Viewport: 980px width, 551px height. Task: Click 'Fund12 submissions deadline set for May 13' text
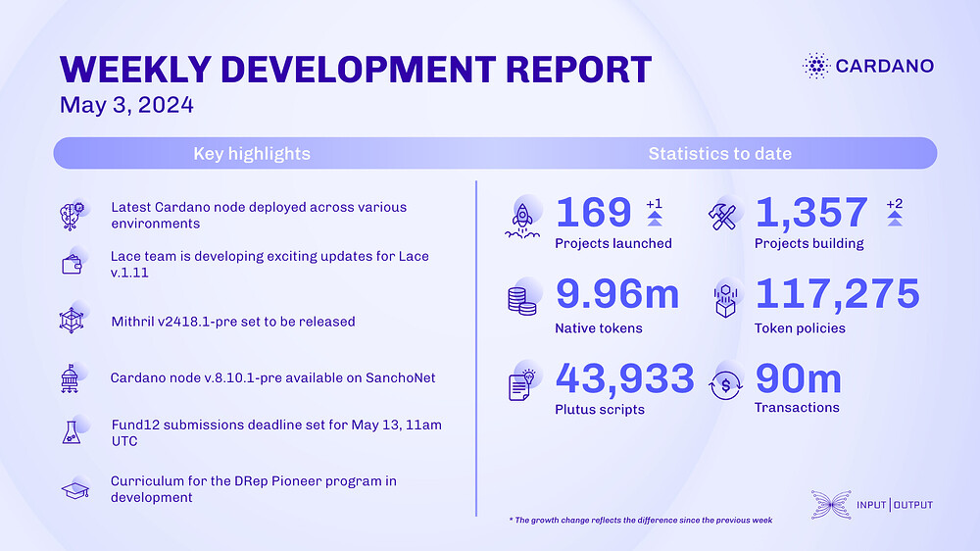click(276, 432)
